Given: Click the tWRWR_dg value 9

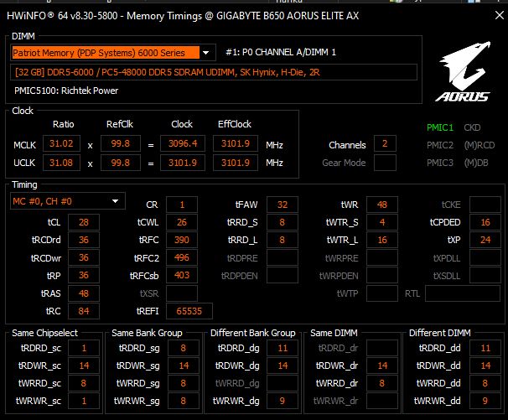Looking at the screenshot, I should (x=283, y=401).
